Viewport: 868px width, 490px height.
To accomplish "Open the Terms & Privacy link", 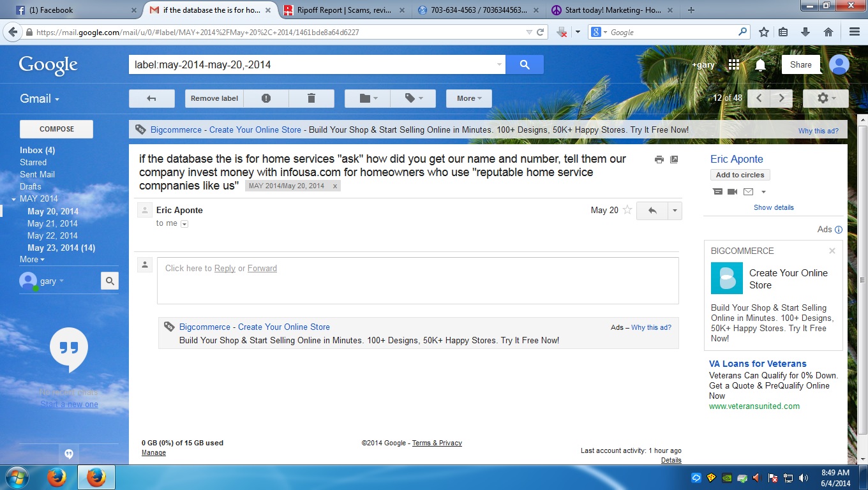I will pos(437,443).
